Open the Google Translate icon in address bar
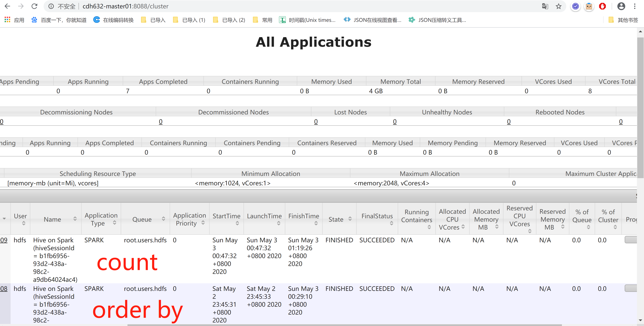644x326 pixels. tap(545, 6)
